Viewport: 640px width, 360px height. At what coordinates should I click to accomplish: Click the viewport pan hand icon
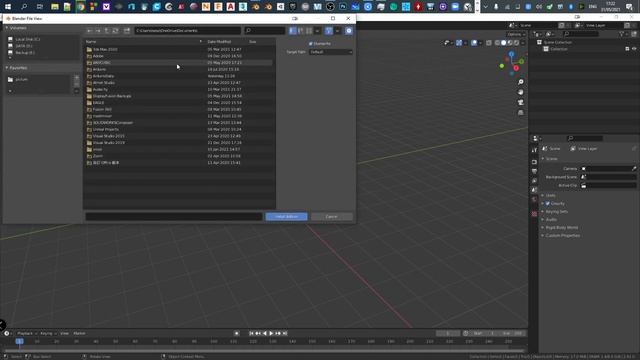(x=521, y=92)
